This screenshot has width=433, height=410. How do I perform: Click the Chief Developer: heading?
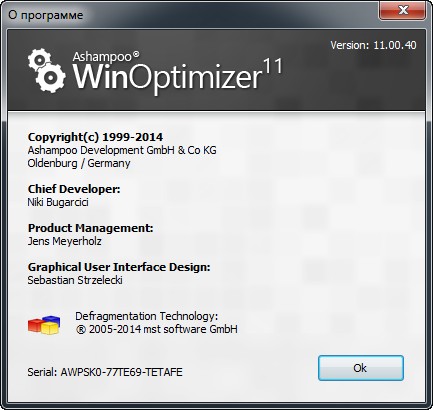pos(74,189)
